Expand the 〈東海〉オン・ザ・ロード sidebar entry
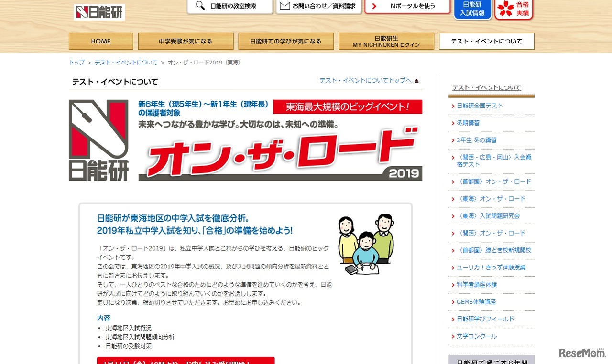 click(488, 199)
